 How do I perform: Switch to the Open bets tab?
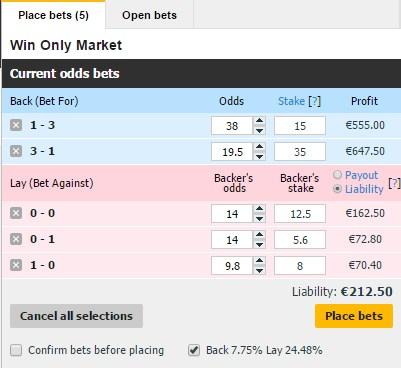(x=149, y=15)
